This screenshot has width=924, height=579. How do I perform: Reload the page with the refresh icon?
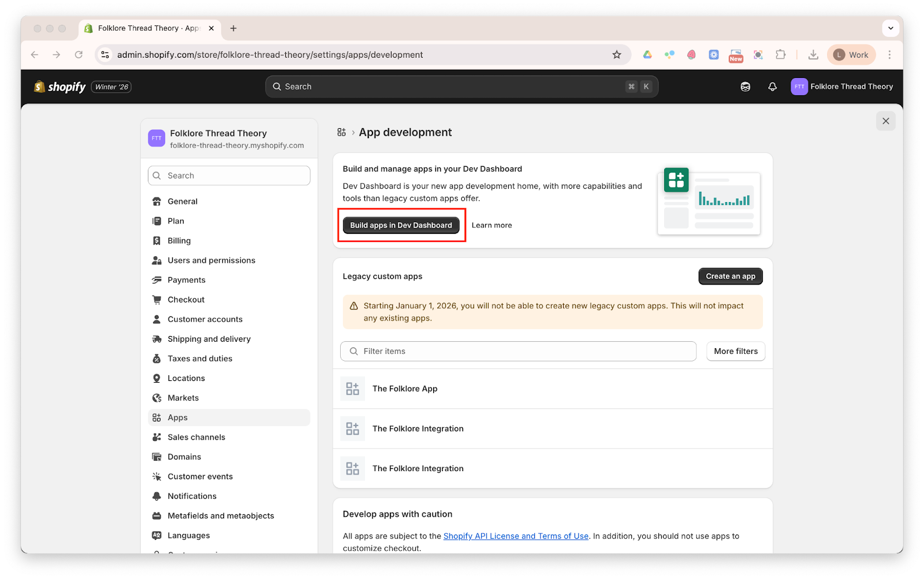[79, 55]
